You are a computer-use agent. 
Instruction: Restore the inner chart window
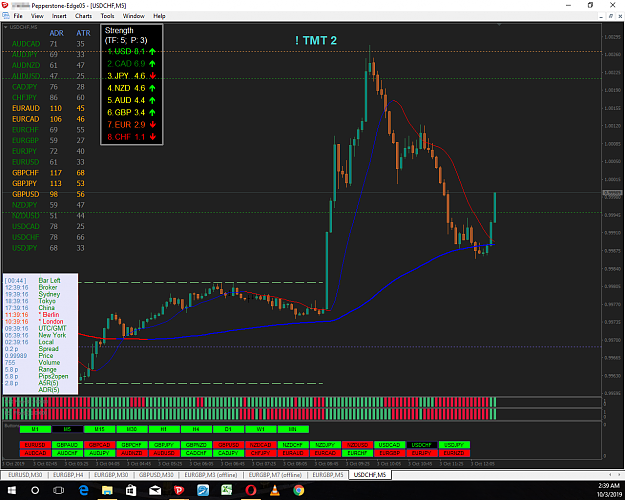[611, 16]
